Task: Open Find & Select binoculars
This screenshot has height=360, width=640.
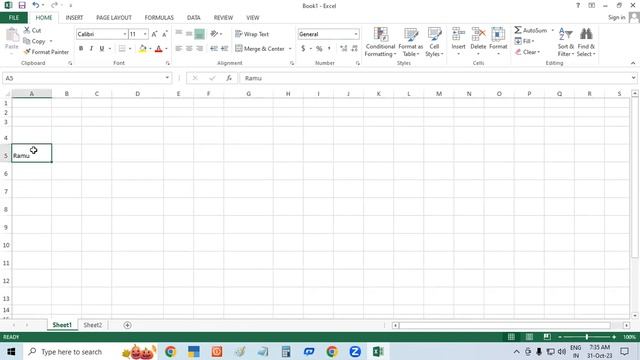Action: pyautogui.click(x=586, y=42)
